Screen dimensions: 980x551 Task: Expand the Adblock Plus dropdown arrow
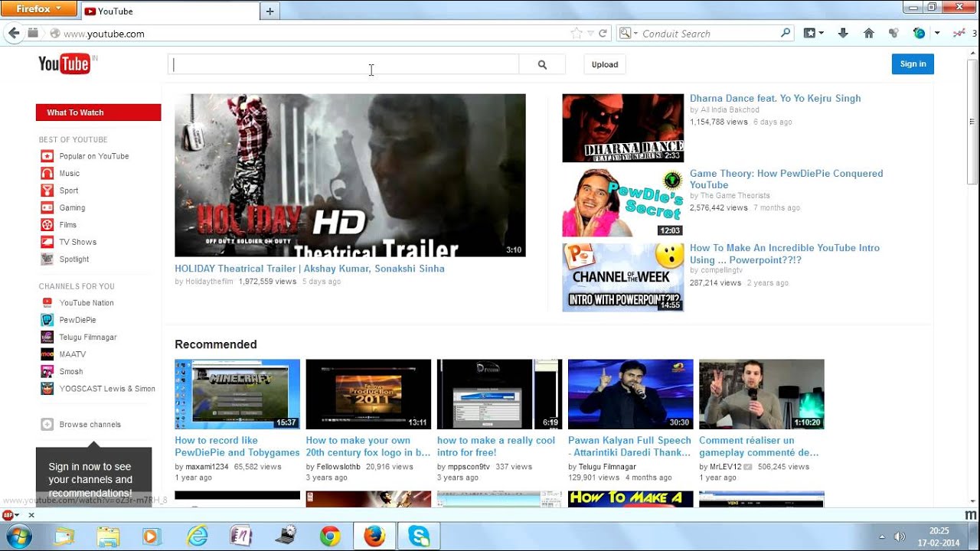(x=17, y=515)
